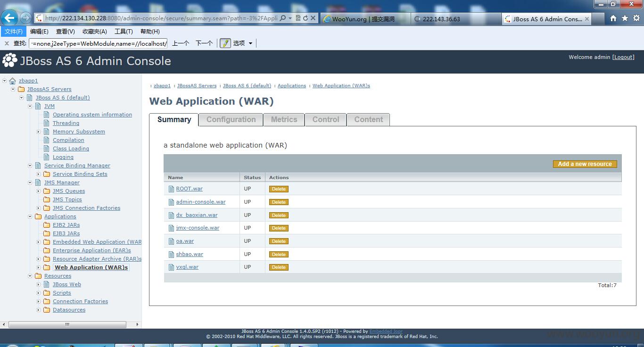Screen dimensions: 644x347
Task: Click the browser Forward arrow button
Action: (25, 18)
